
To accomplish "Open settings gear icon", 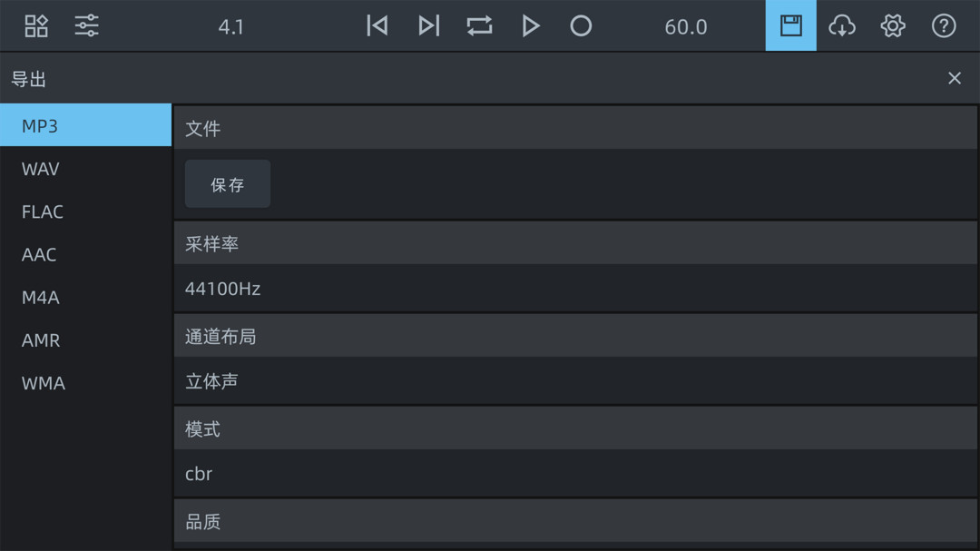I will (893, 26).
